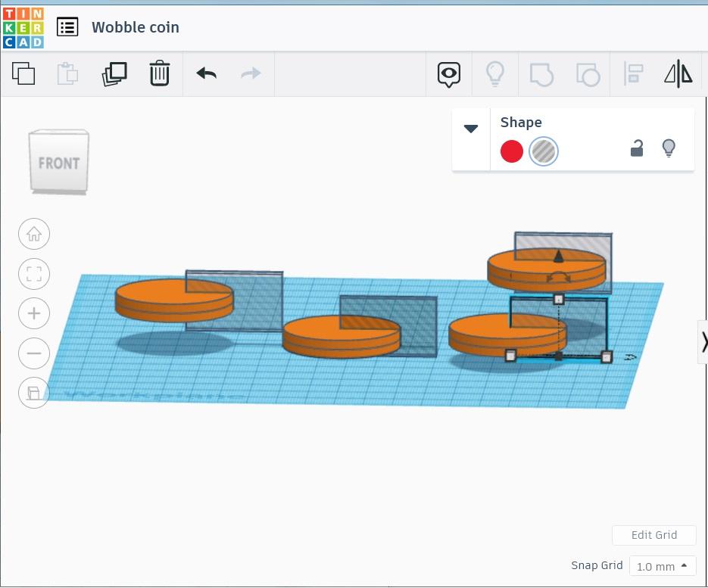Open the Notes tool eye bubble icon

[449, 74]
